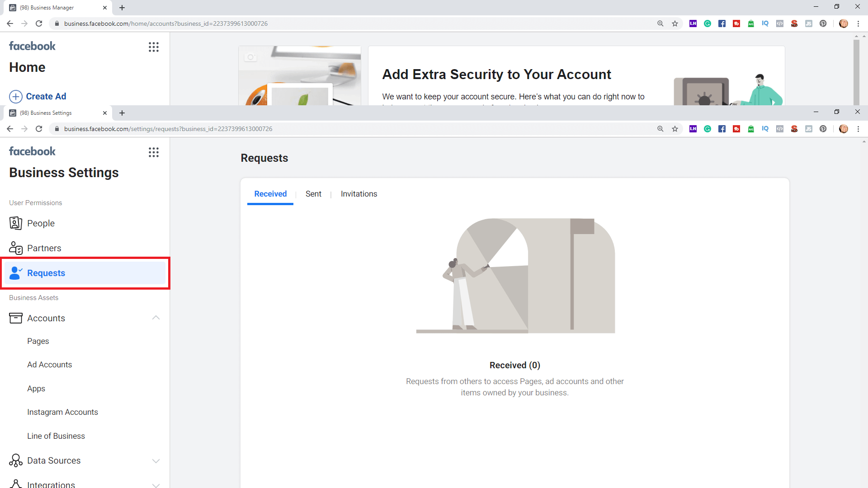Open the Grammarly extension icon in lower toolbar
The height and width of the screenshot is (488, 868).
click(x=708, y=129)
